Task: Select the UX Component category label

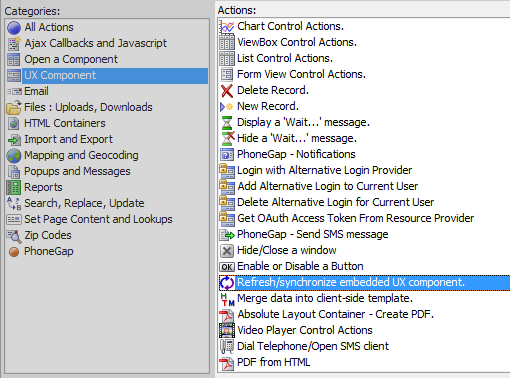Action: (60, 75)
